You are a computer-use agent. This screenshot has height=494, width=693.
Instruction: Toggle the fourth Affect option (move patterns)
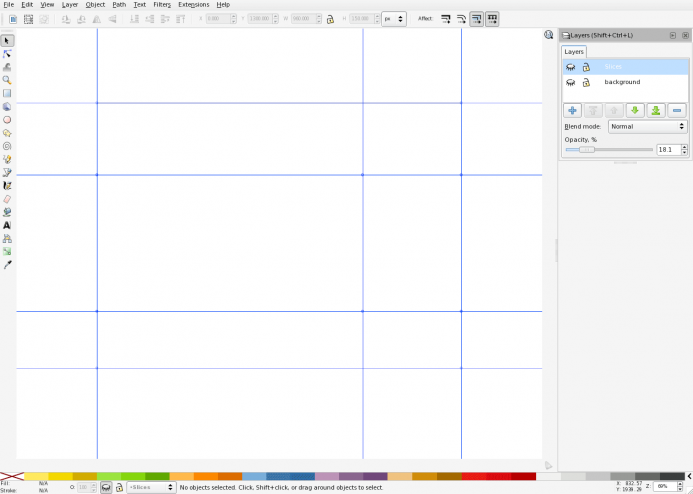[492, 19]
